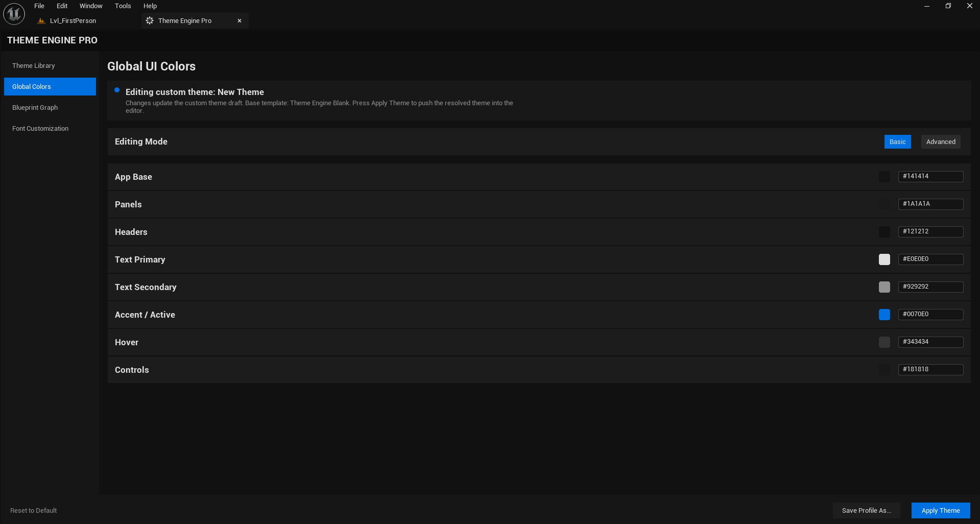
Task: Close the Theme Engine Pro tab
Action: (x=240, y=21)
